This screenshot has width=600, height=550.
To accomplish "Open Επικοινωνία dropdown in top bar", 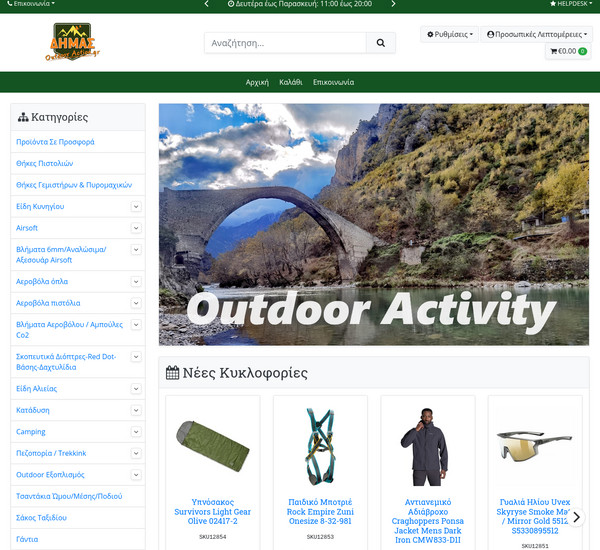I will click(x=31, y=3).
